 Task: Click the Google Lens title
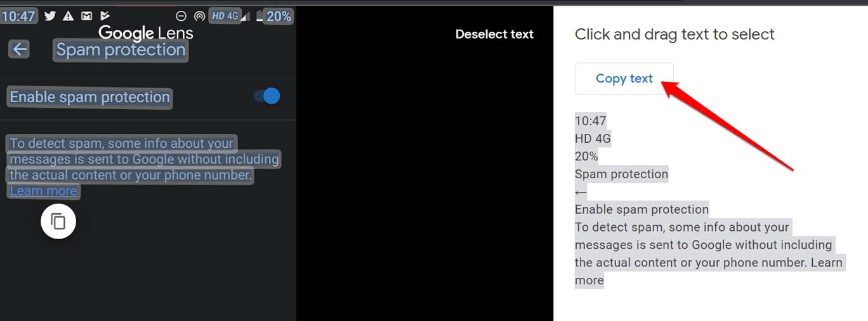click(146, 32)
